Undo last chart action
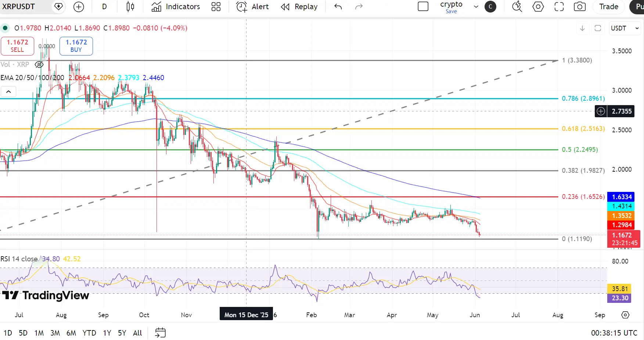Screen dimensions: 644x340 point(338,7)
